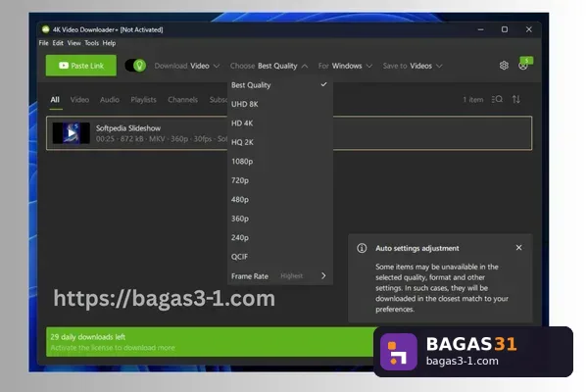The image size is (588, 392).
Task: Open the Tools menu
Action: click(x=91, y=43)
